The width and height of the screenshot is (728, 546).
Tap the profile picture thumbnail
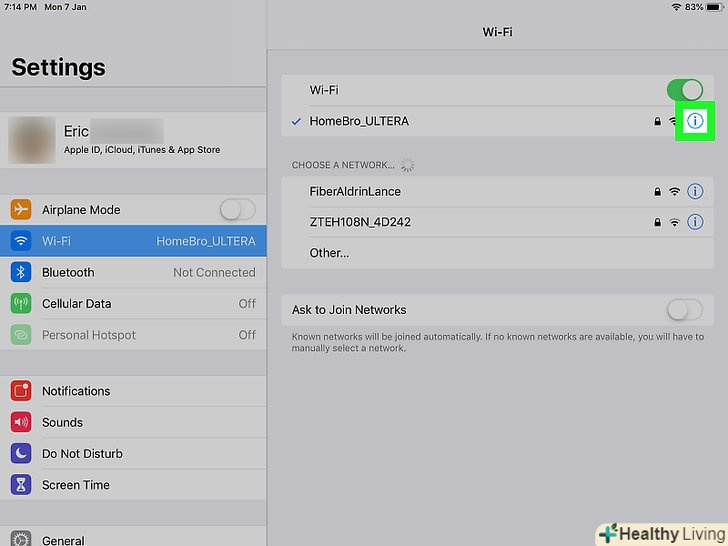32,140
